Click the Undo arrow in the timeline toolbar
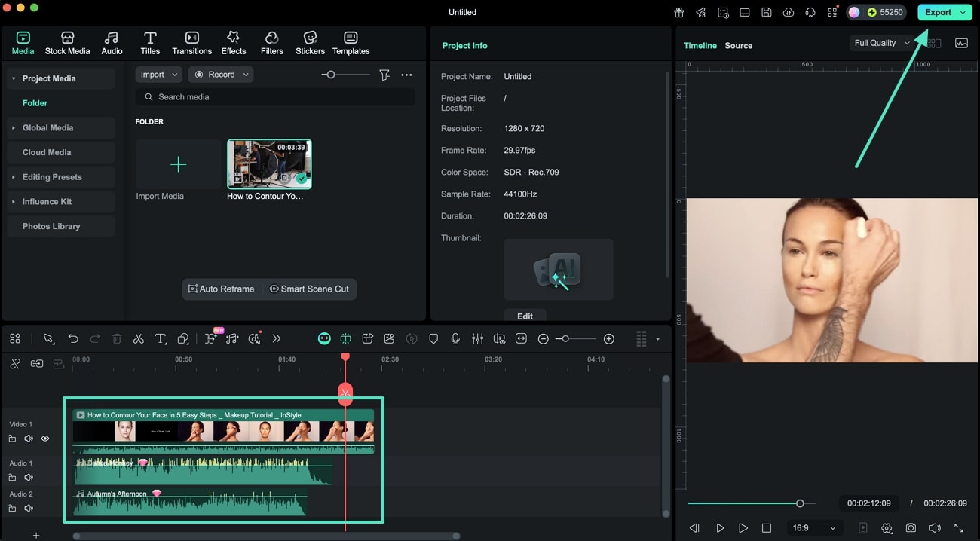Viewport: 980px width, 541px height. pos(72,338)
